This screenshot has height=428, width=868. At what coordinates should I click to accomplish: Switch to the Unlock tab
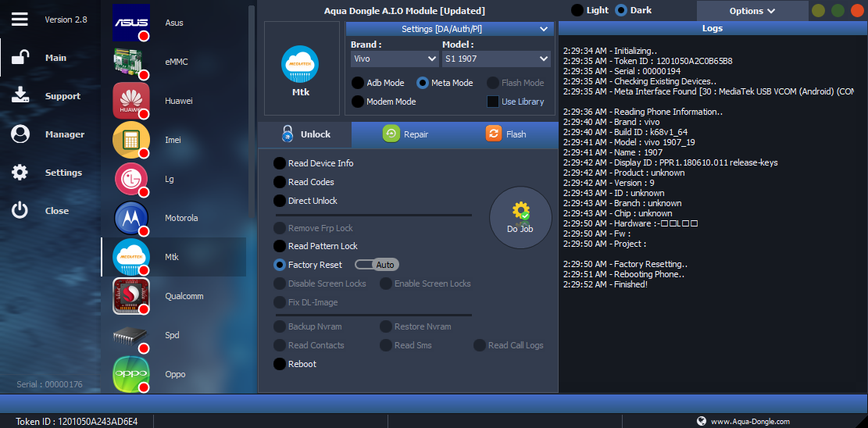click(x=305, y=134)
